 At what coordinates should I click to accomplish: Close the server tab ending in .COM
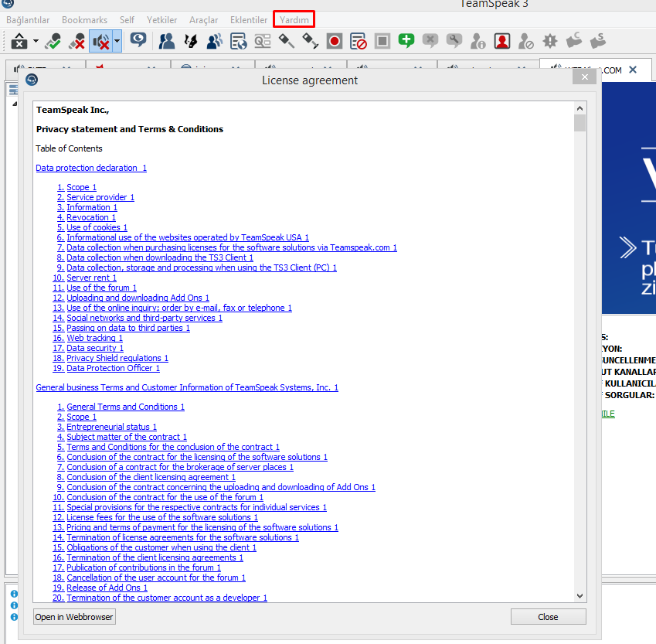click(x=633, y=70)
